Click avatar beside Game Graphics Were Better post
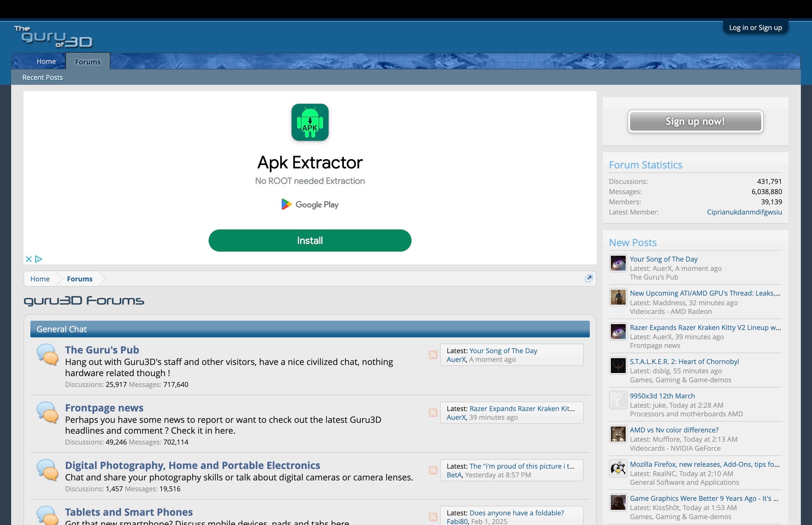 [x=618, y=502]
